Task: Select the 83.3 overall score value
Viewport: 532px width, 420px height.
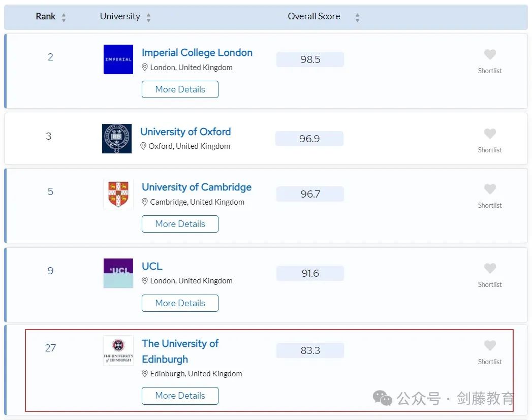Action: pyautogui.click(x=310, y=350)
